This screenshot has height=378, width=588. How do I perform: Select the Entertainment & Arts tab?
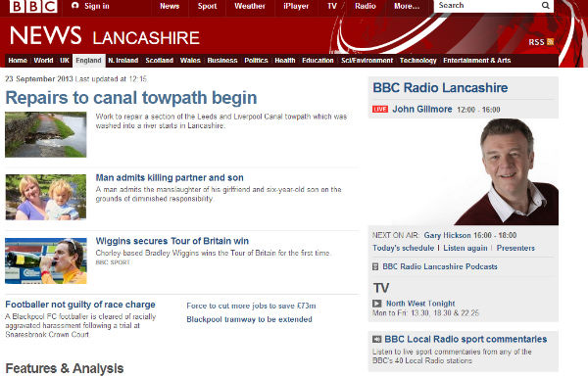click(476, 61)
